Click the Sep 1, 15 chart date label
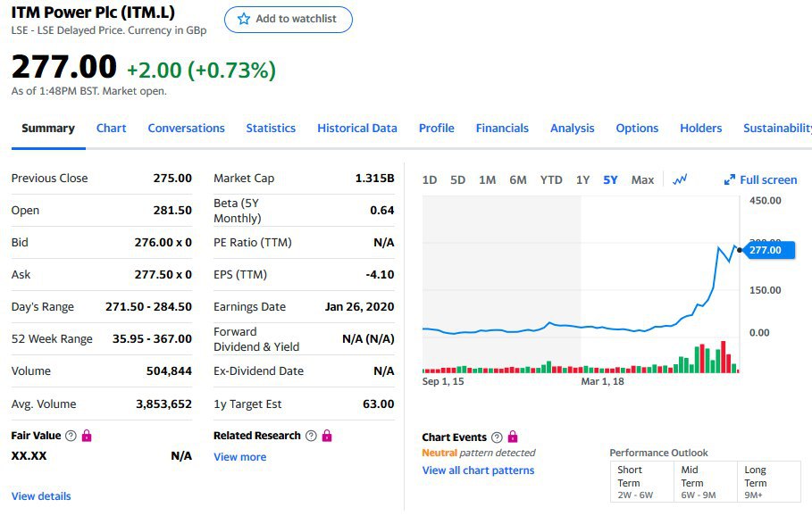The width and height of the screenshot is (812, 516). (x=443, y=381)
